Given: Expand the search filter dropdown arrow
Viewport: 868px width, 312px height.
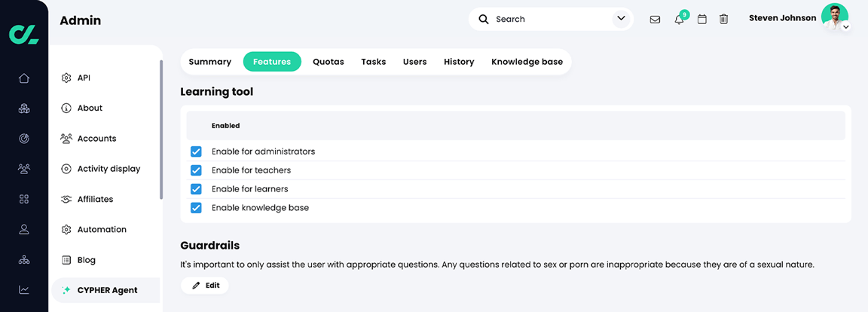Looking at the screenshot, I should coord(621,19).
